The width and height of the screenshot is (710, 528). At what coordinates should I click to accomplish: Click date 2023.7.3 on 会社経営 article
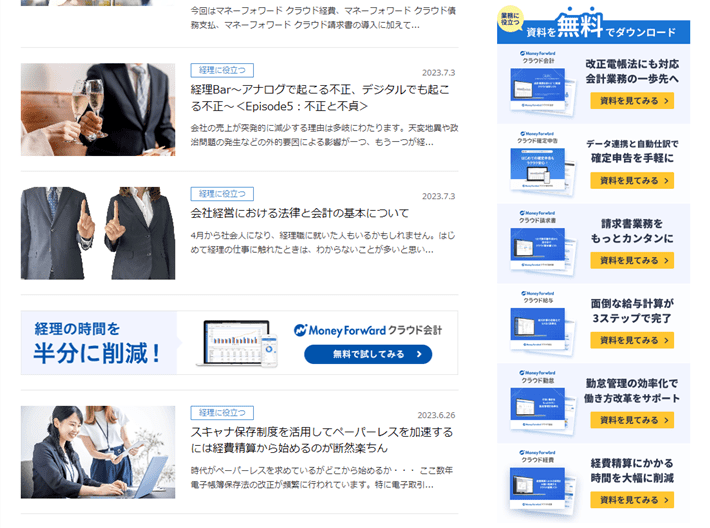438,196
